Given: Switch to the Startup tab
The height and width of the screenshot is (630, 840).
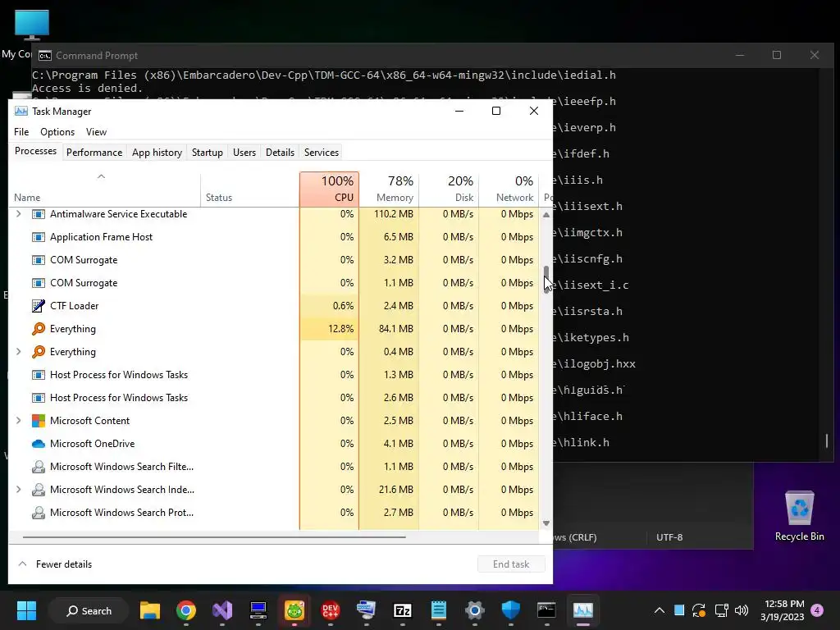Looking at the screenshot, I should 208,152.
